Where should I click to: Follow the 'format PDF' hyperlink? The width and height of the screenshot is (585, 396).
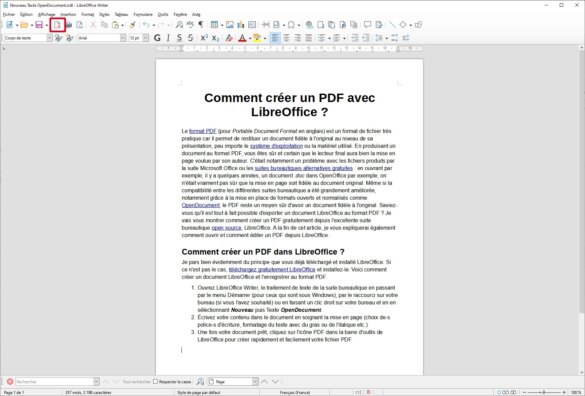(203, 131)
